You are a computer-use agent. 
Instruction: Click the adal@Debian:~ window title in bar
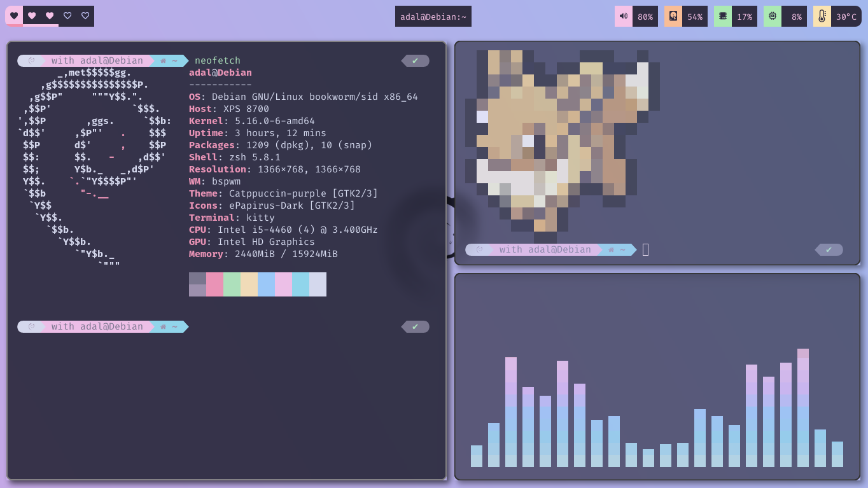[x=433, y=17]
